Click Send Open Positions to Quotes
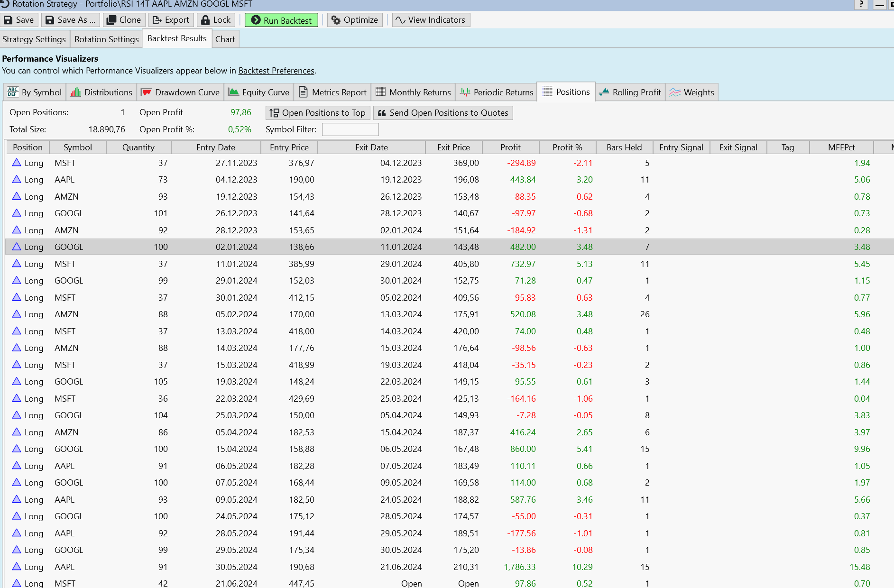 click(443, 113)
